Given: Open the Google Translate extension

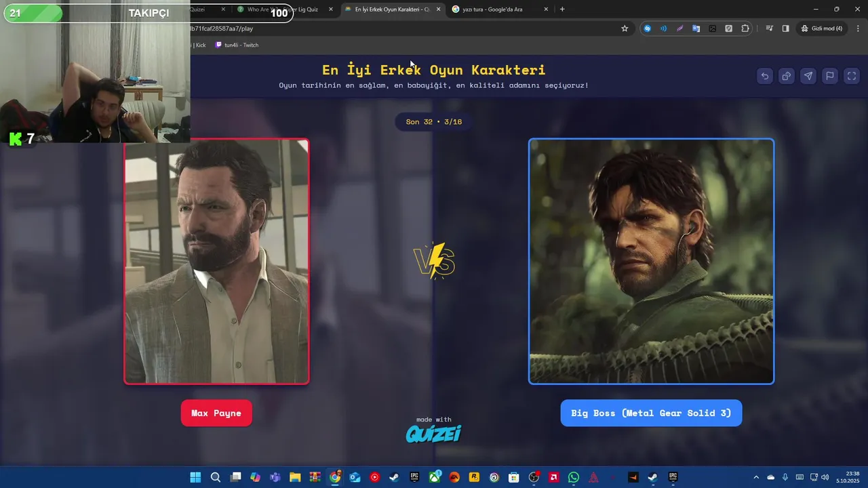Looking at the screenshot, I should click(696, 28).
